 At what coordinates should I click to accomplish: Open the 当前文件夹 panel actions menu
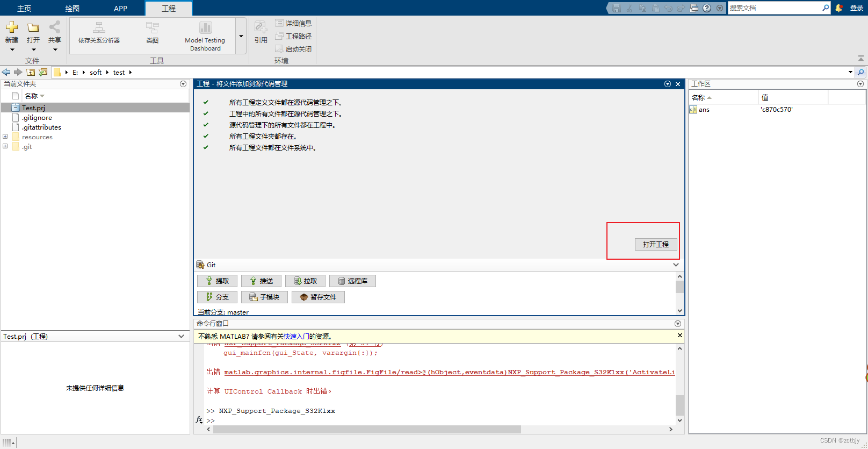(183, 84)
